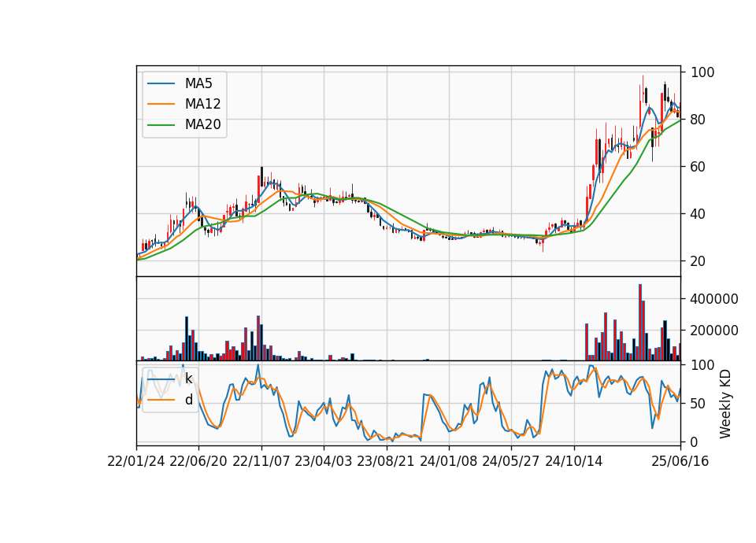Viewport: 756px width, 543px height.
Task: Click the 22/01/24 date axis label
Action: coord(136,461)
